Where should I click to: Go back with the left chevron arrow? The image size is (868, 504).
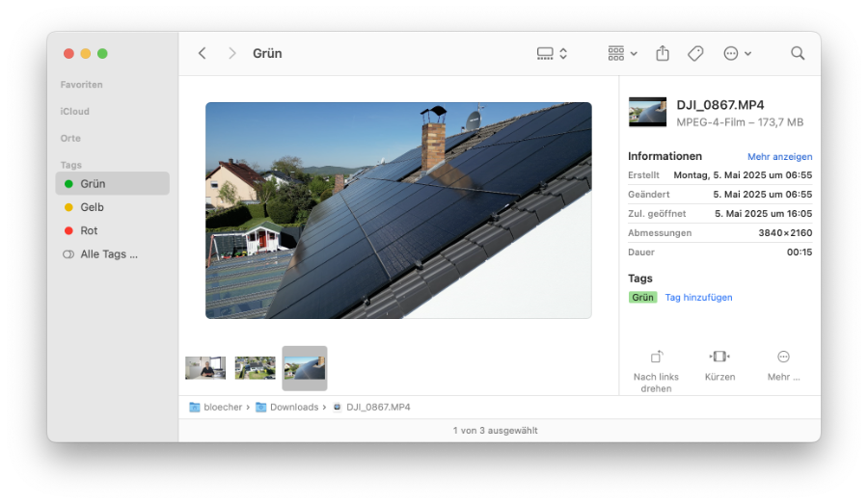point(203,53)
